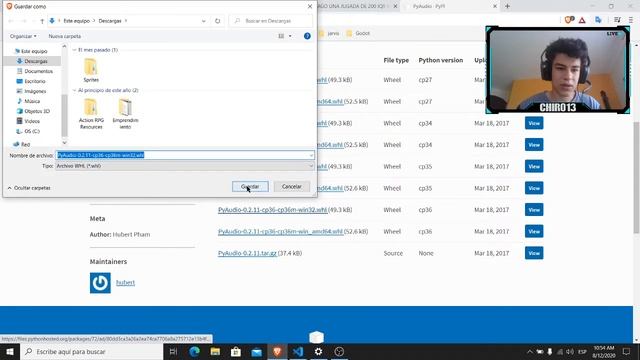Open the browser hamburger menu
Screen dimensions: 640x360
coord(631,20)
